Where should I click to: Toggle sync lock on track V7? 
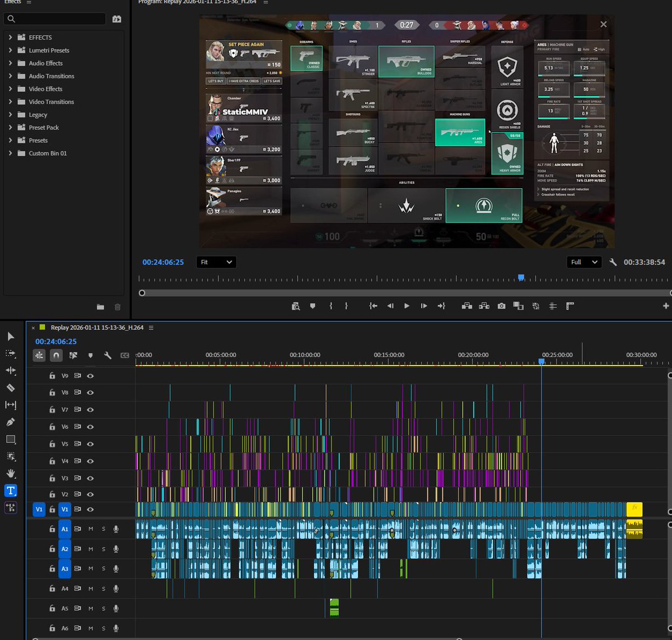[78, 410]
